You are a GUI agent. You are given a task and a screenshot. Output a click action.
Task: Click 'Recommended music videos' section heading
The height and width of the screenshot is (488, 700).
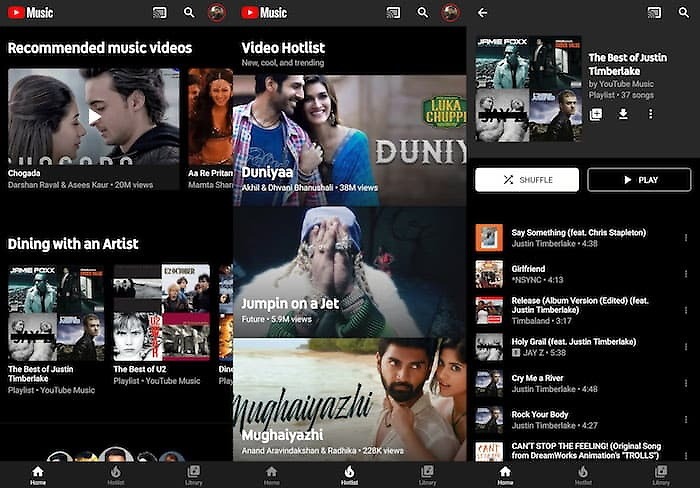100,48
